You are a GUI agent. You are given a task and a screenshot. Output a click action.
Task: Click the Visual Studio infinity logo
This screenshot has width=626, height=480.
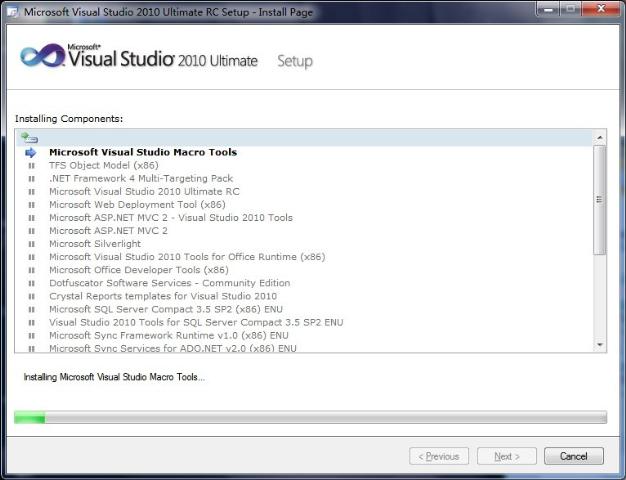coord(42,56)
